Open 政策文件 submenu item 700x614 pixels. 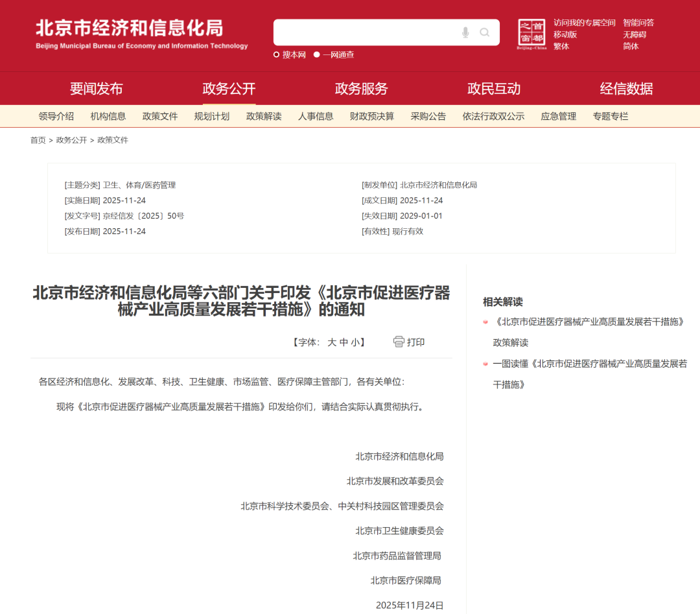point(160,117)
